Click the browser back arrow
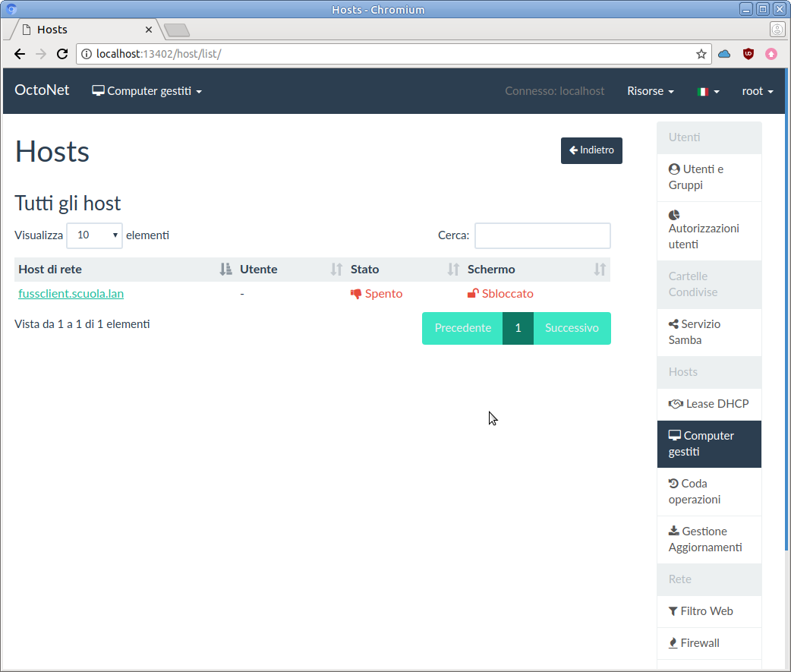 click(20, 54)
